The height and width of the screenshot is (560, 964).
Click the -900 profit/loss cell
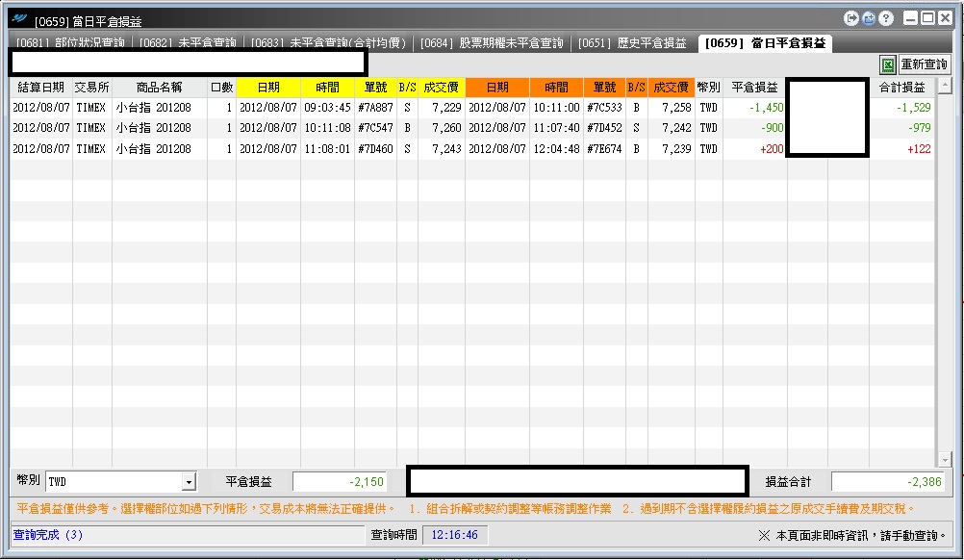tap(755, 128)
